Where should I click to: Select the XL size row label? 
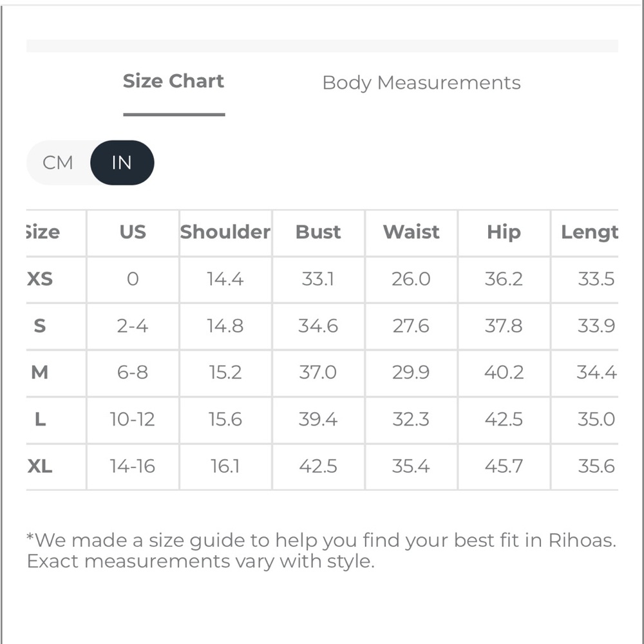pos(40,466)
